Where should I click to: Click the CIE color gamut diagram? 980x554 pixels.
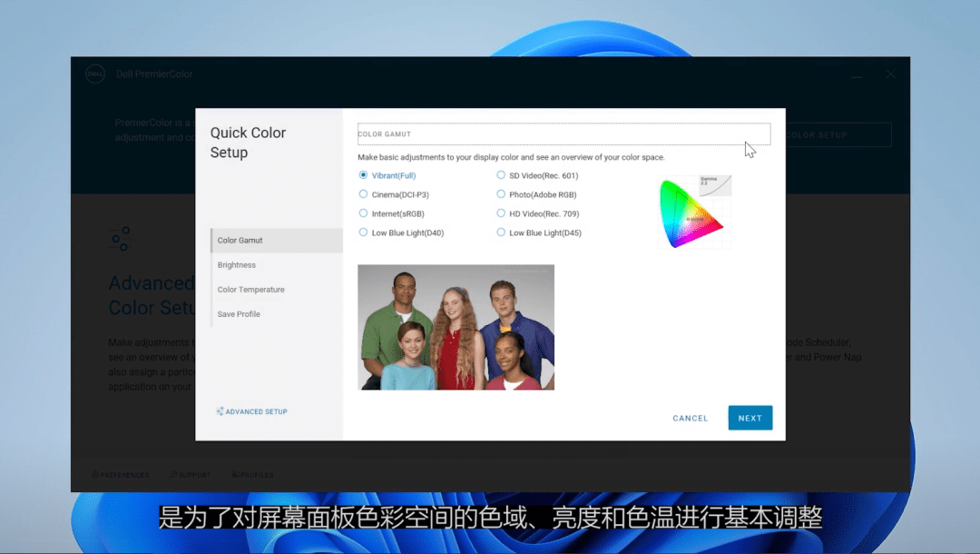click(694, 212)
